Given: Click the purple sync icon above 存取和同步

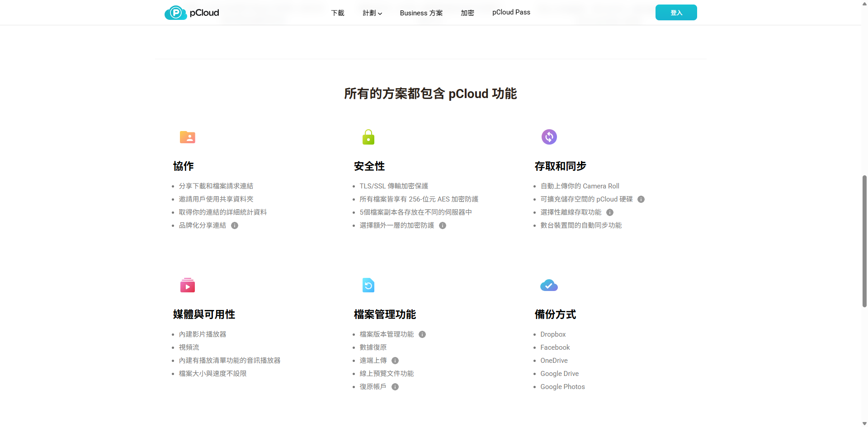Looking at the screenshot, I should click(x=549, y=137).
